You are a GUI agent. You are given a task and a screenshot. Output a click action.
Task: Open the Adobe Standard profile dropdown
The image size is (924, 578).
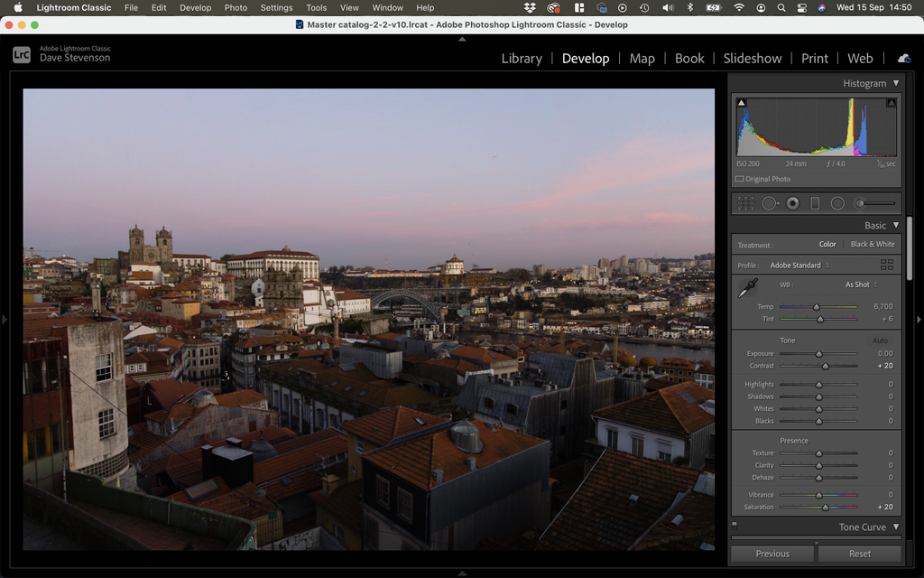(x=799, y=266)
